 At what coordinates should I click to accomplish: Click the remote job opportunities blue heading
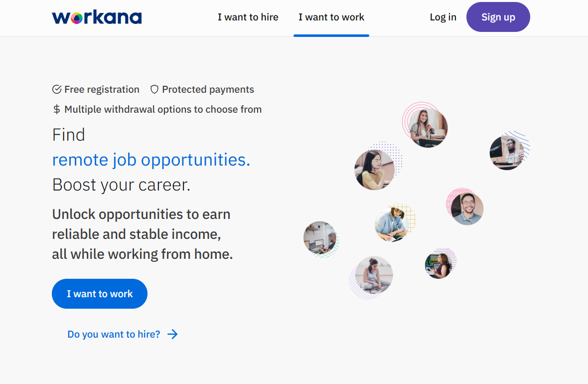coord(151,160)
